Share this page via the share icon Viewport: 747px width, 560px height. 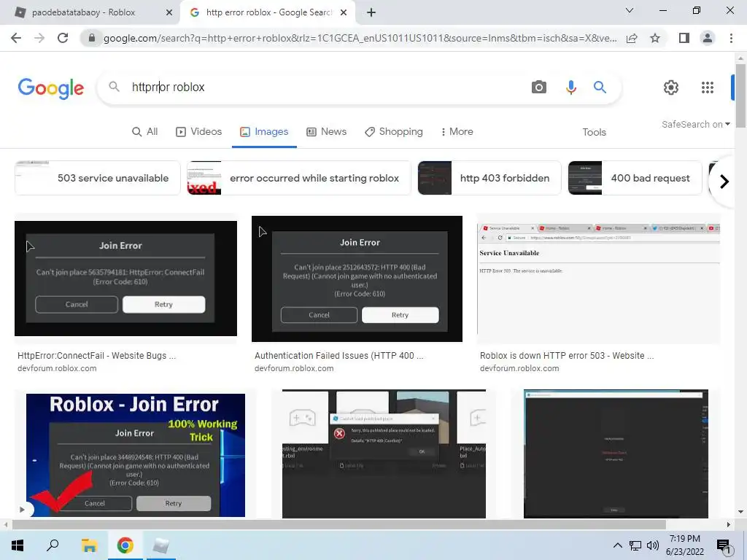tap(632, 38)
